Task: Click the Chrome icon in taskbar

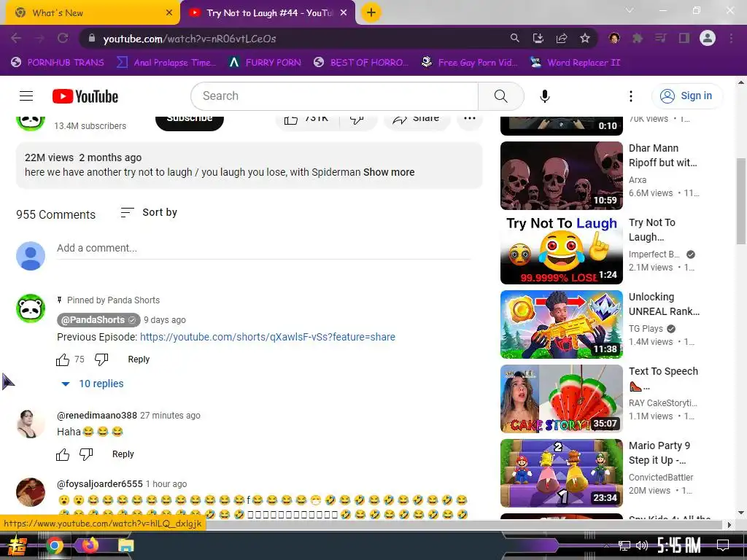Action: (55, 545)
